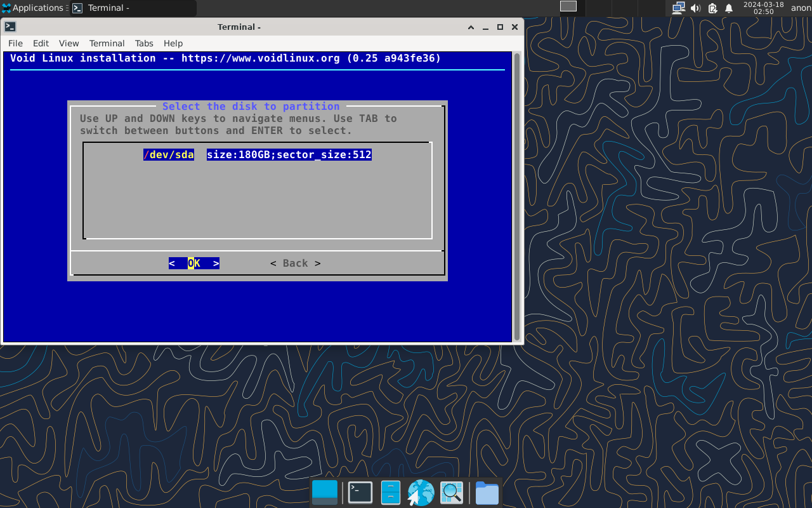This screenshot has height=508, width=812.
Task: Minimize the Terminal window
Action: tap(486, 27)
